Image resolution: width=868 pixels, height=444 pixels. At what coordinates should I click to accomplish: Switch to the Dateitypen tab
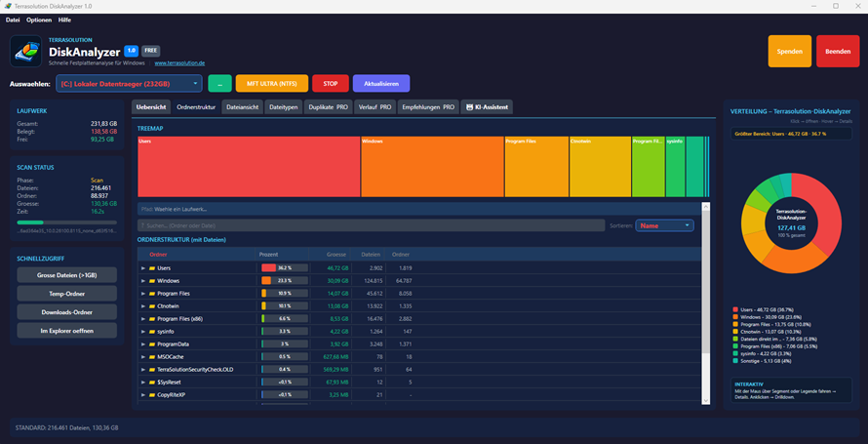click(284, 106)
